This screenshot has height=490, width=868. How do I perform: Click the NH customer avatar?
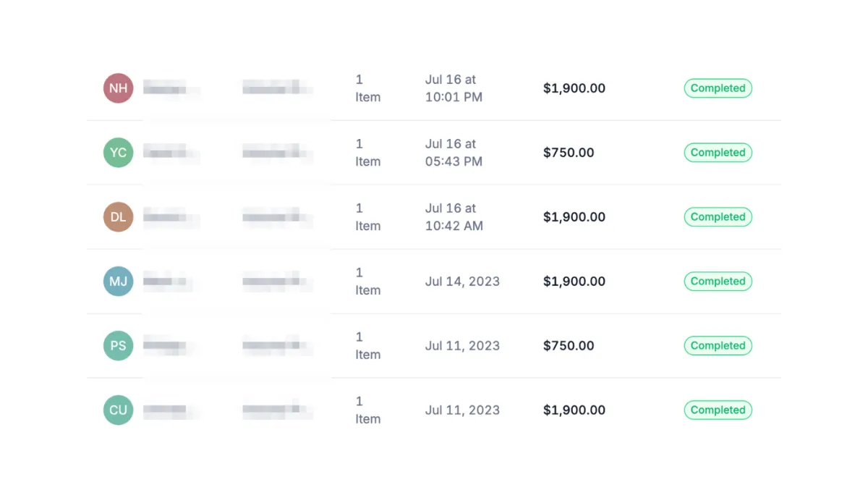[x=118, y=88]
